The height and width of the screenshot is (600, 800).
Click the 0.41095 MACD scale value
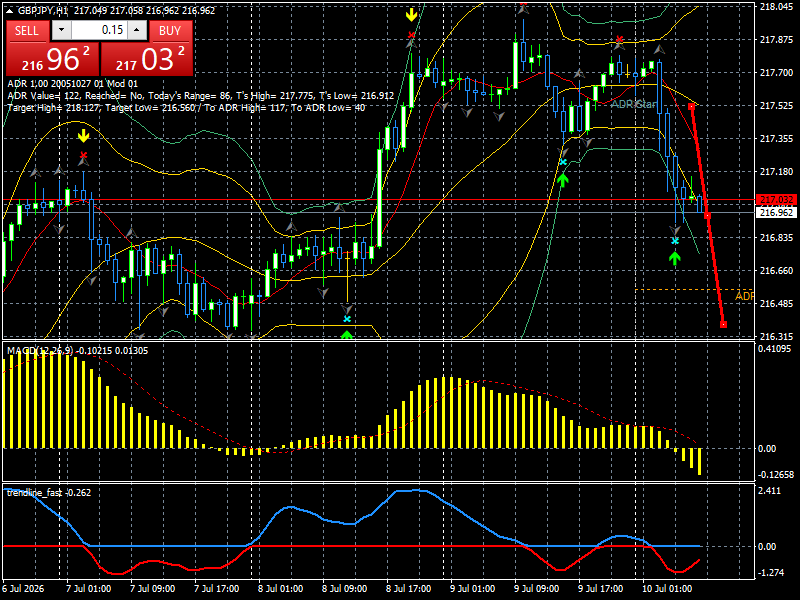tap(774, 349)
